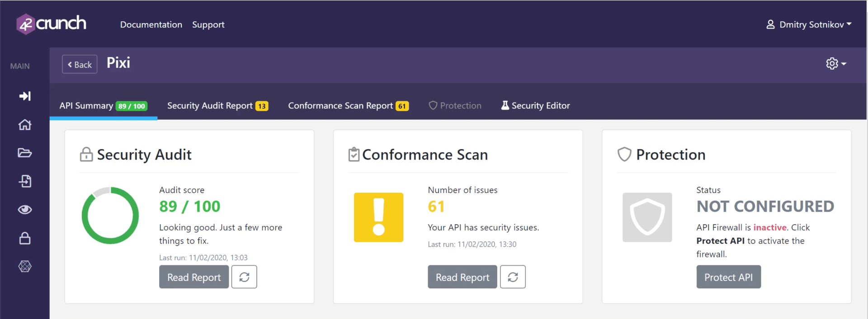
Task: Click the Protect API button
Action: pos(728,277)
